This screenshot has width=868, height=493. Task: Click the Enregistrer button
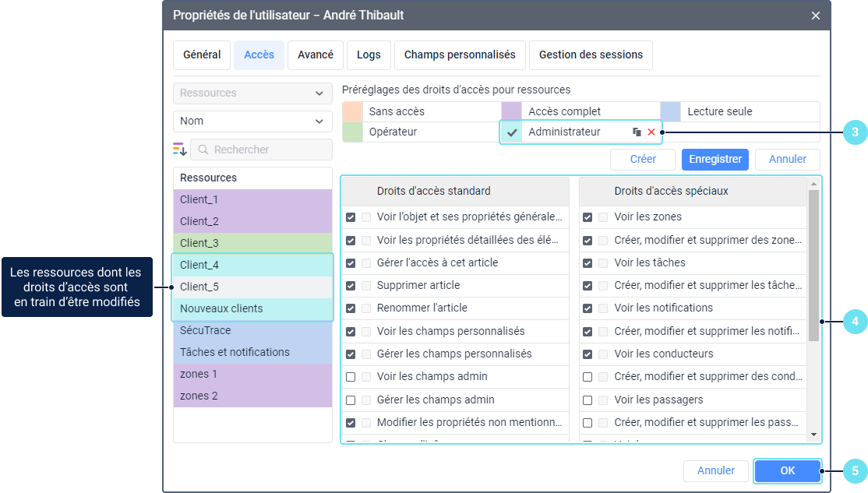[715, 159]
